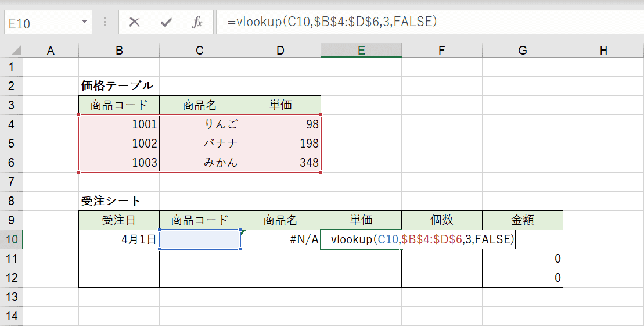Click the 受注シート title cell

point(119,201)
